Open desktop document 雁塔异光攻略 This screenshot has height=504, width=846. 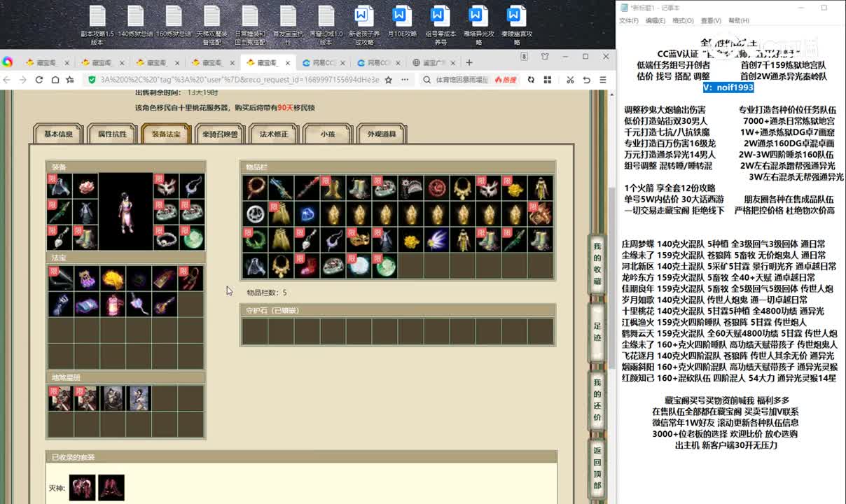(478, 26)
